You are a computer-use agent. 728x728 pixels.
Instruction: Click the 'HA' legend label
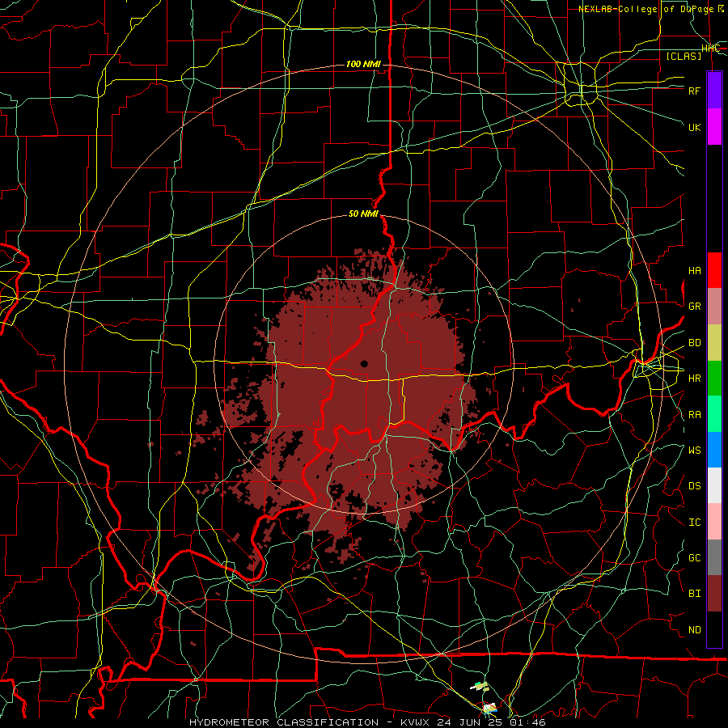coord(694,271)
